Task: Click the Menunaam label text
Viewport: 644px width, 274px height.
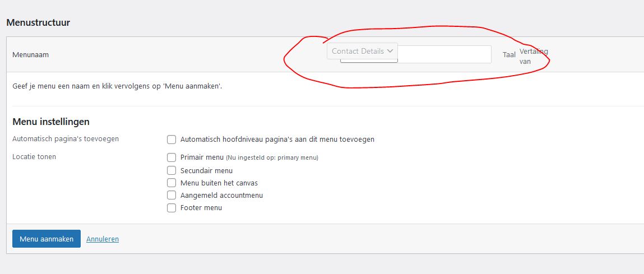Action: (x=31, y=55)
